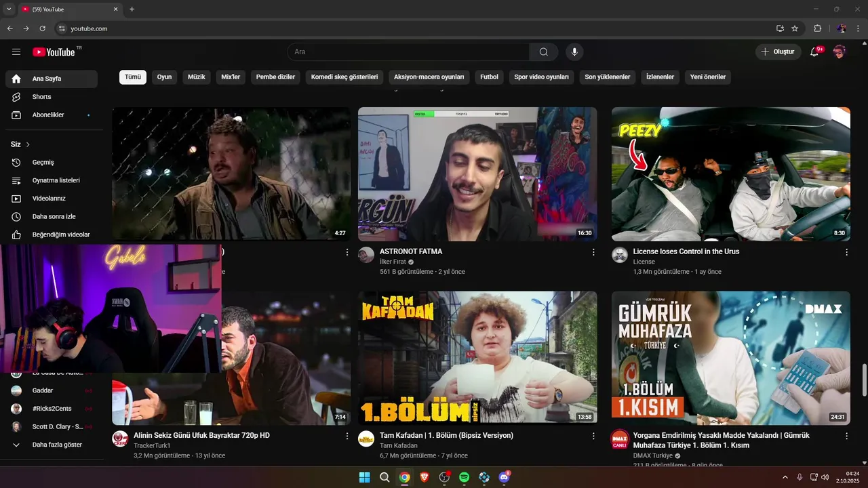Select Spor video oyunları chip
The image size is (868, 488).
[542, 77]
